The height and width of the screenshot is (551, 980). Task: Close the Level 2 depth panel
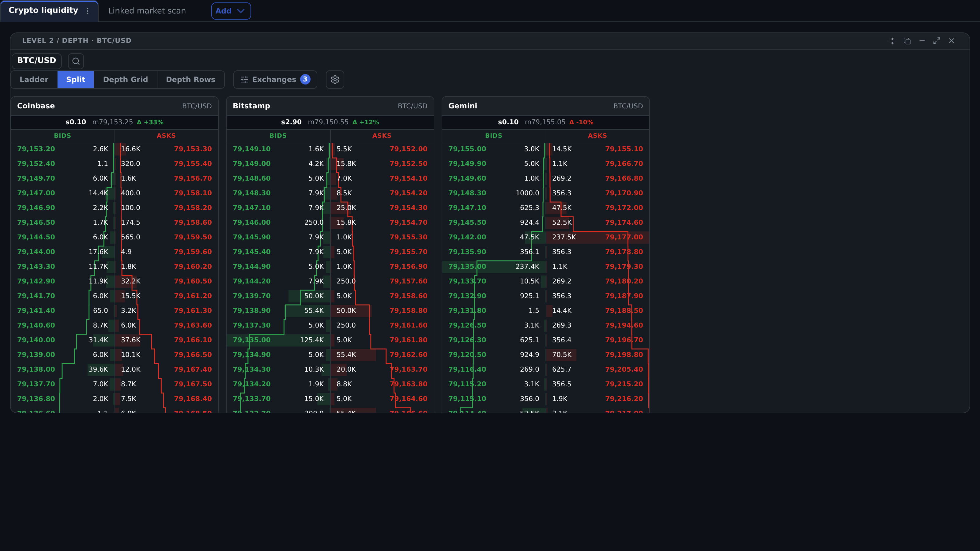coord(952,41)
